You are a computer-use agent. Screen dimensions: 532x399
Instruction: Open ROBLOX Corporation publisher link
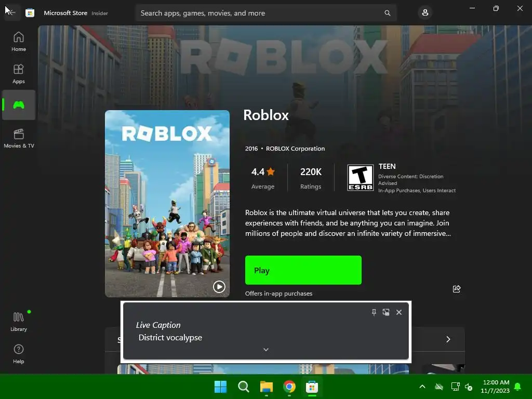[295, 149]
